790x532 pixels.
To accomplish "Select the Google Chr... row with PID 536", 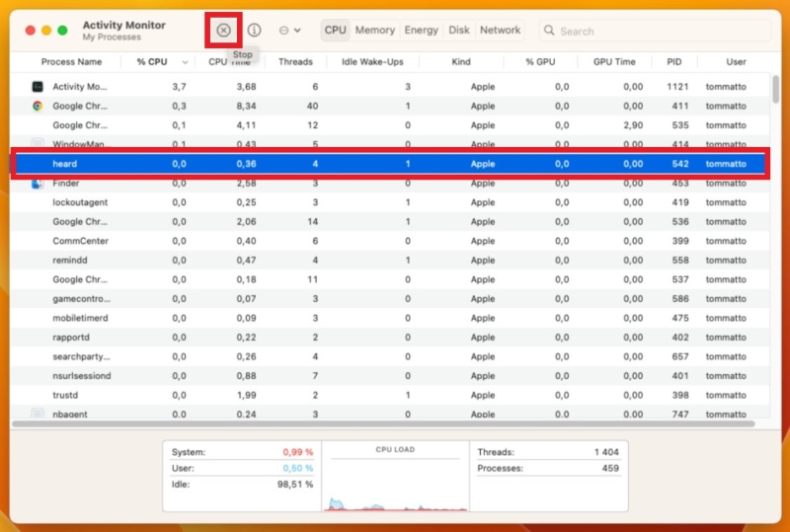I will [x=390, y=222].
